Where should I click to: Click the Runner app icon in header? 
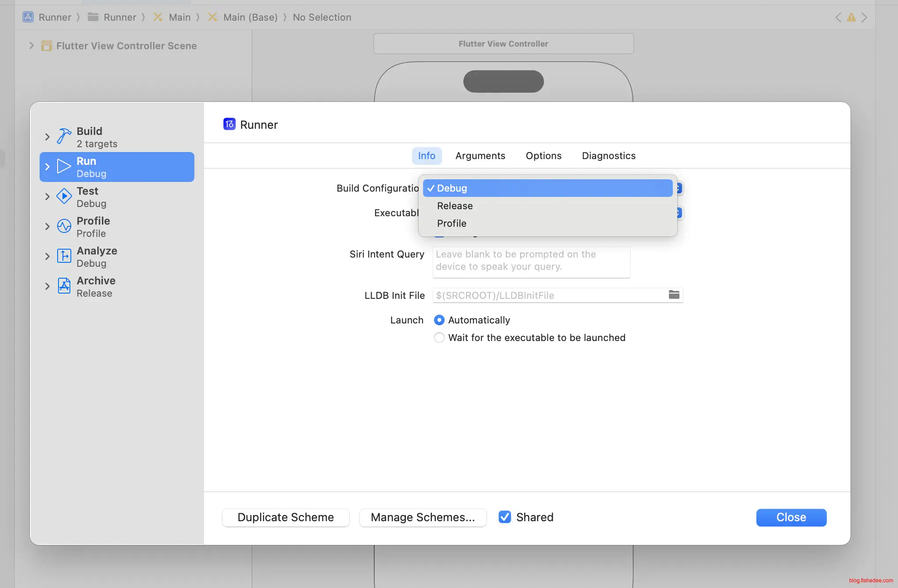[229, 124]
